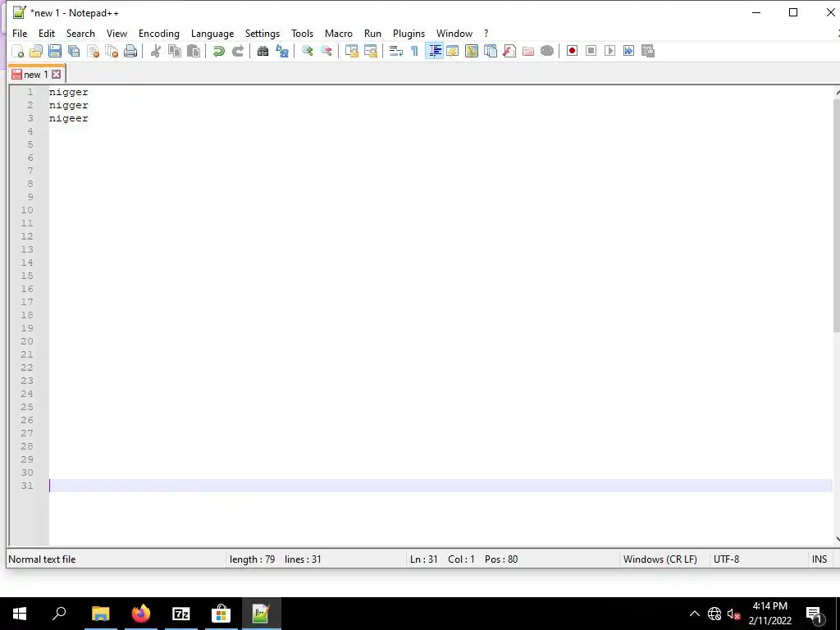Toggle the Indent Guide toolbar button
This screenshot has height=630, width=840.
(x=434, y=51)
